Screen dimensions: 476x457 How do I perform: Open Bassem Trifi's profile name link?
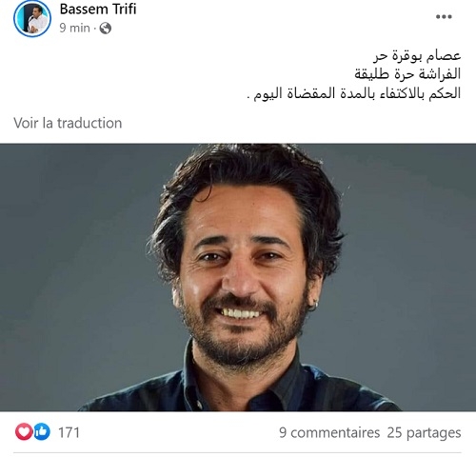(98, 9)
